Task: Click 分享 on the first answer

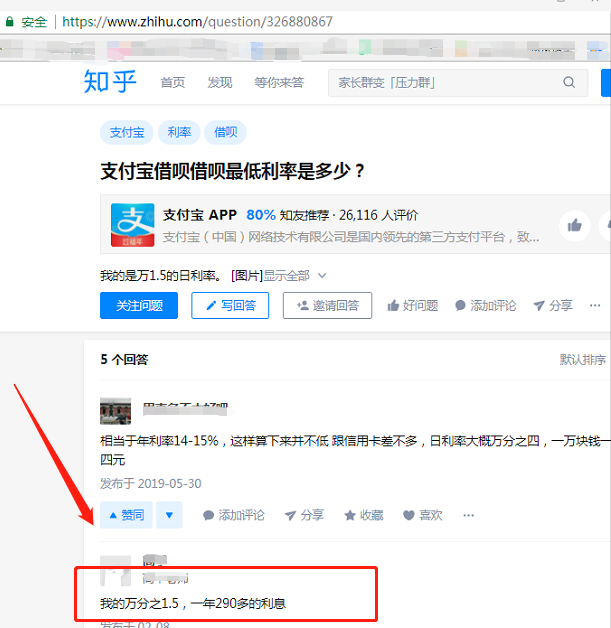Action: (304, 515)
